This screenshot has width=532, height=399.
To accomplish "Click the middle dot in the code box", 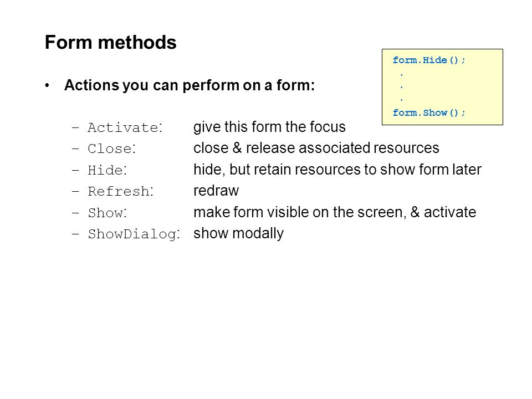I will (x=402, y=87).
